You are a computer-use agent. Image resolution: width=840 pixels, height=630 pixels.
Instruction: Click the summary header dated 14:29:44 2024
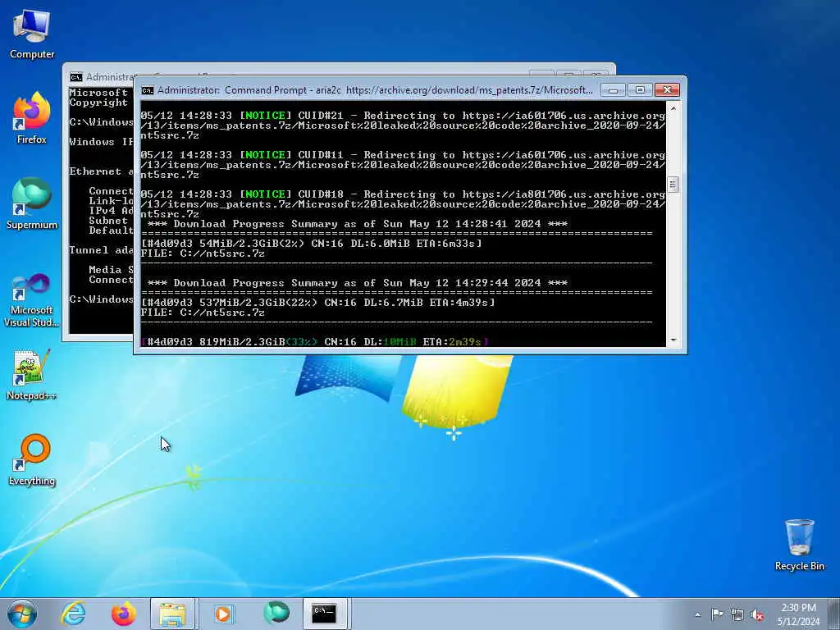[x=358, y=283]
